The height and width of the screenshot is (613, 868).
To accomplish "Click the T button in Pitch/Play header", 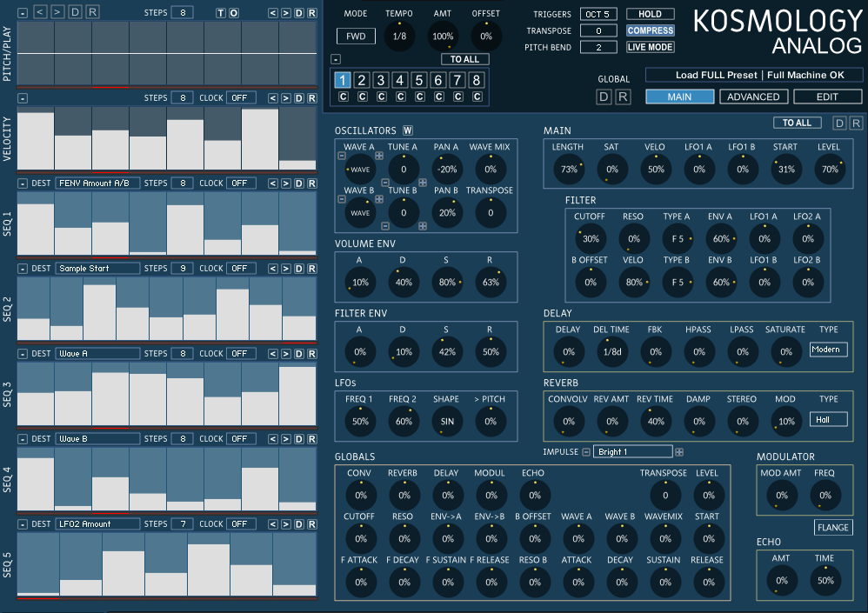I will pyautogui.click(x=221, y=12).
